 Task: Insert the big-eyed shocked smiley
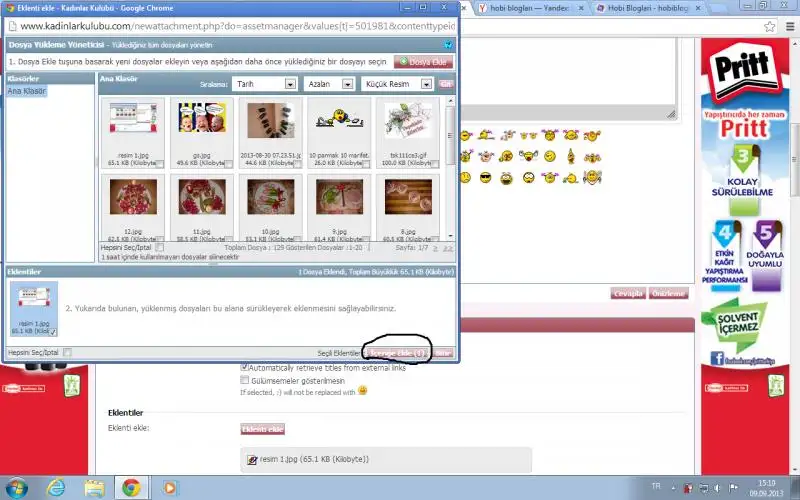coord(528,178)
